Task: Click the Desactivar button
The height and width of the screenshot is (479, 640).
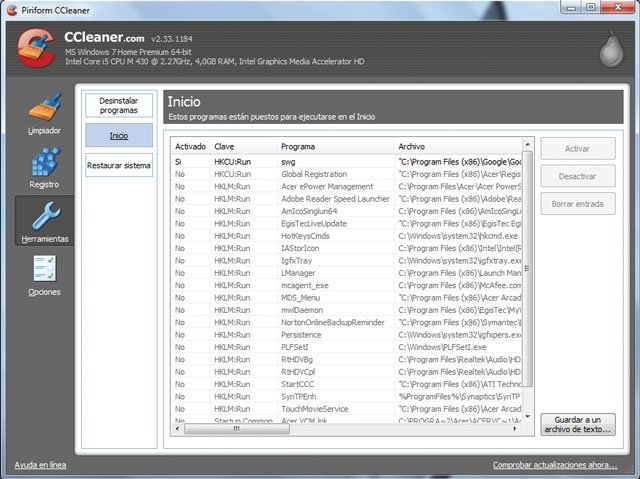Action: pos(578,176)
